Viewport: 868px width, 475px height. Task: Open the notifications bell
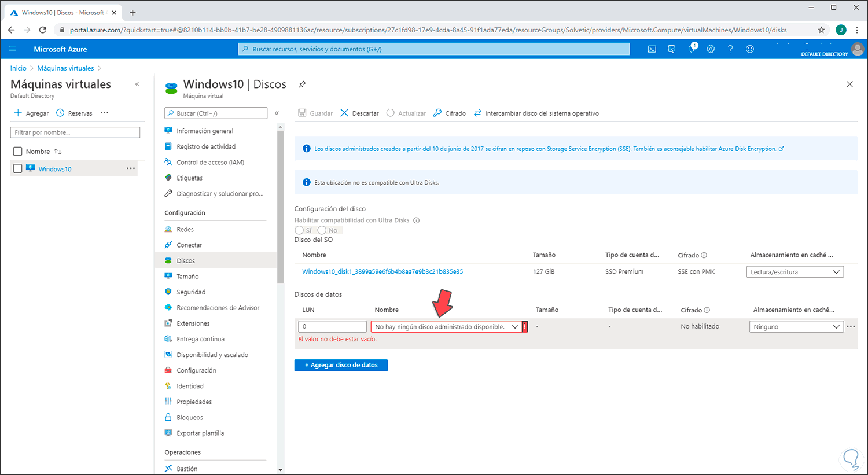[691, 49]
